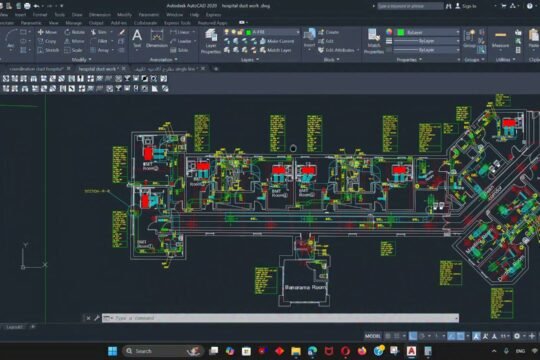This screenshot has width=540, height=360.
Task: Launch the Dimension tool
Action: click(x=157, y=38)
